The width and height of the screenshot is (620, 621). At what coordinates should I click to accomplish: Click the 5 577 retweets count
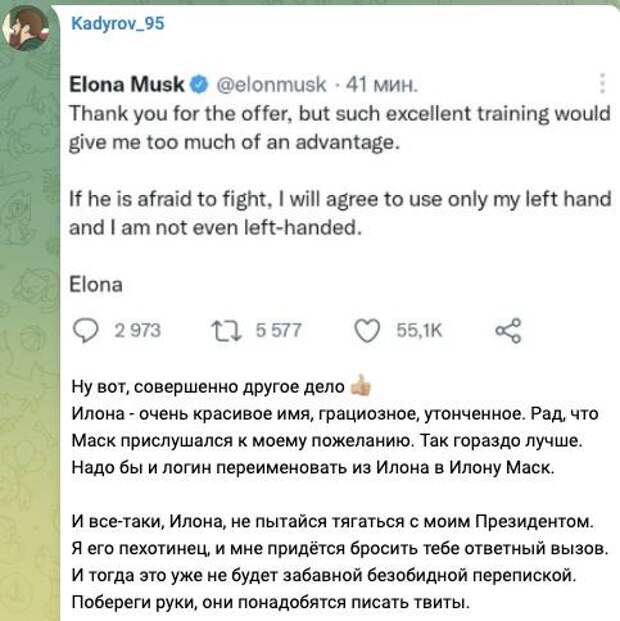click(279, 330)
